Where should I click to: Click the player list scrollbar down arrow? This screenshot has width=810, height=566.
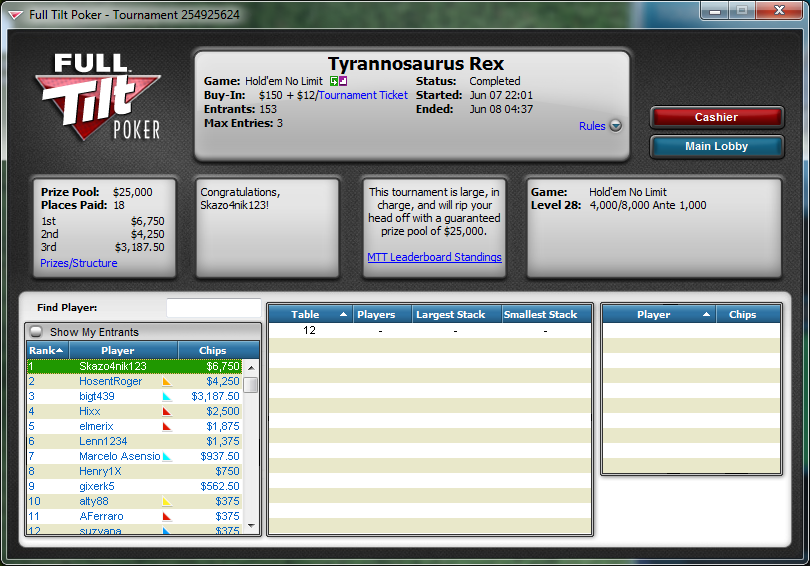tap(251, 526)
